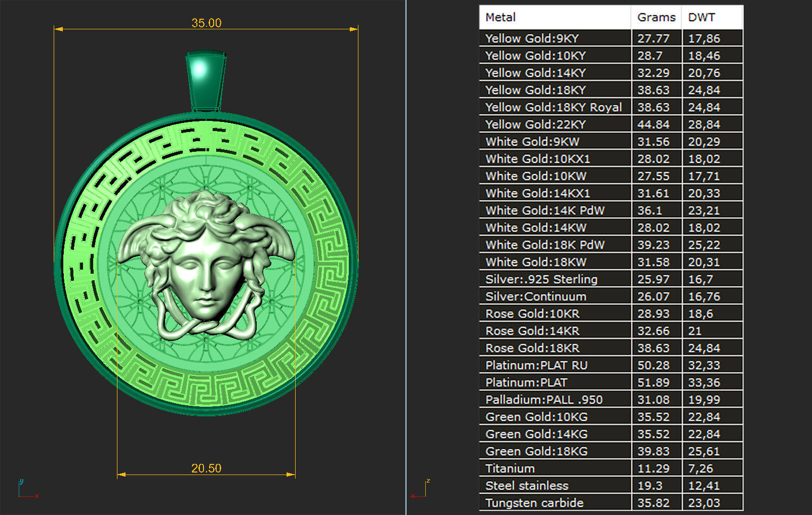Image resolution: width=812 pixels, height=515 pixels.
Task: Click the Metal column header
Action: 555,17
